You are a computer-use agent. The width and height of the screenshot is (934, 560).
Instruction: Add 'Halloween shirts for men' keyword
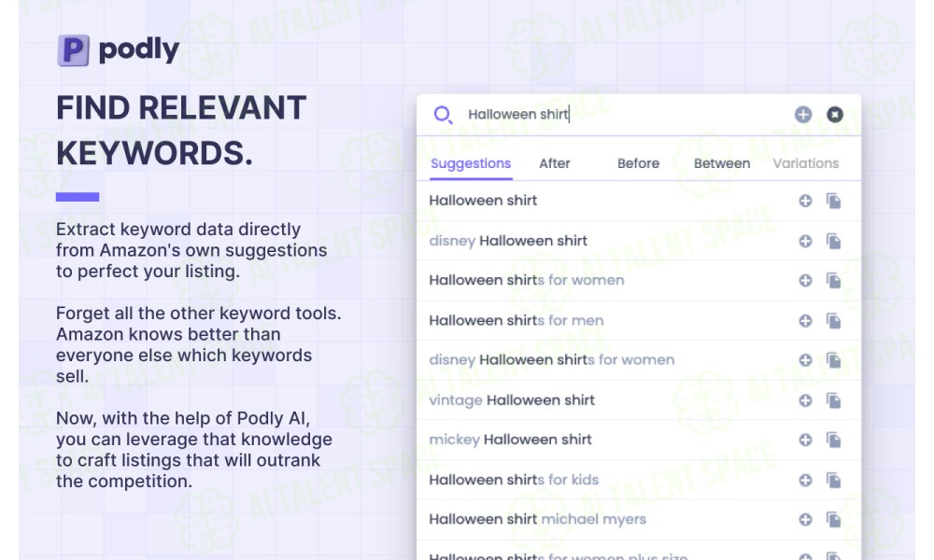coord(805,321)
